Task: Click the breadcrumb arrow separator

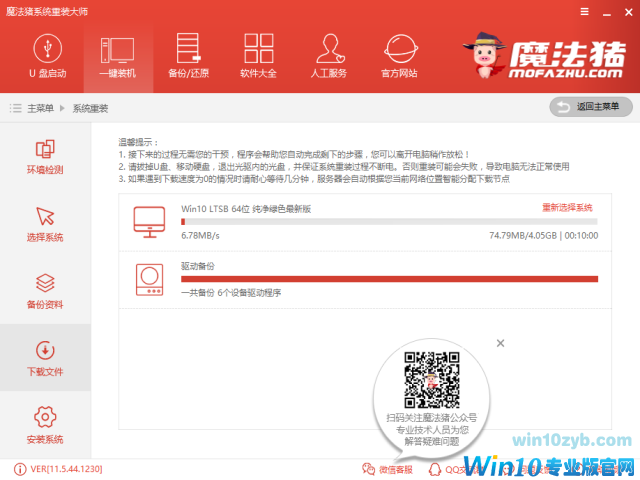Action: 62,108
